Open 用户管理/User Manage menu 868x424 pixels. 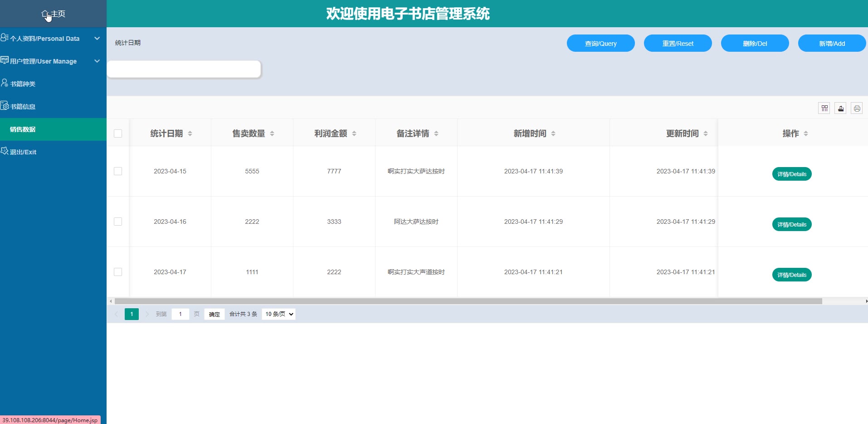click(x=54, y=61)
